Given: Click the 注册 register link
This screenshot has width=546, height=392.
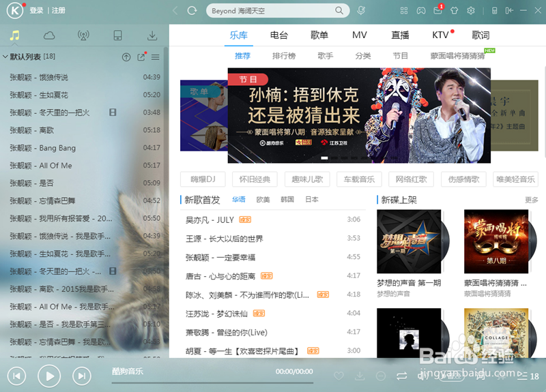Looking at the screenshot, I should coord(59,11).
